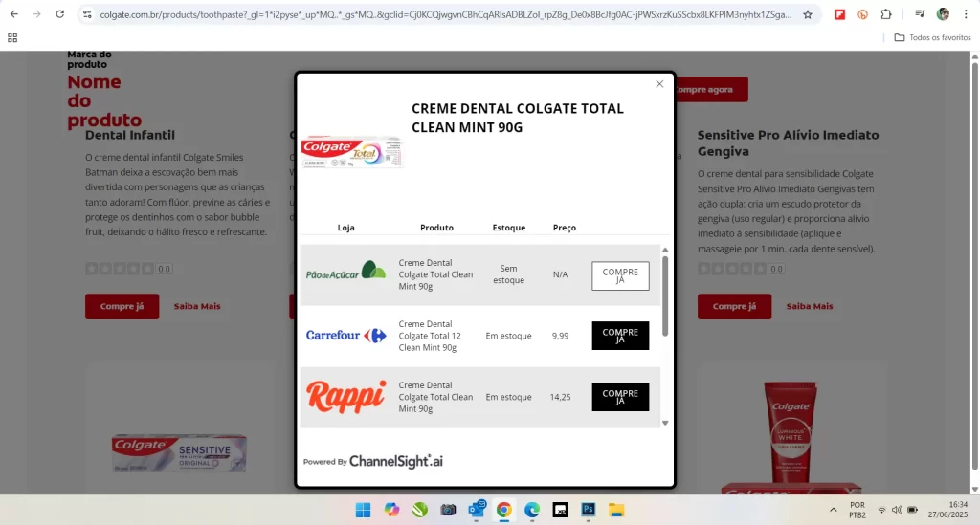Screen dimensions: 980x525
Task: Open the Camera app in the taskbar
Action: click(448, 510)
